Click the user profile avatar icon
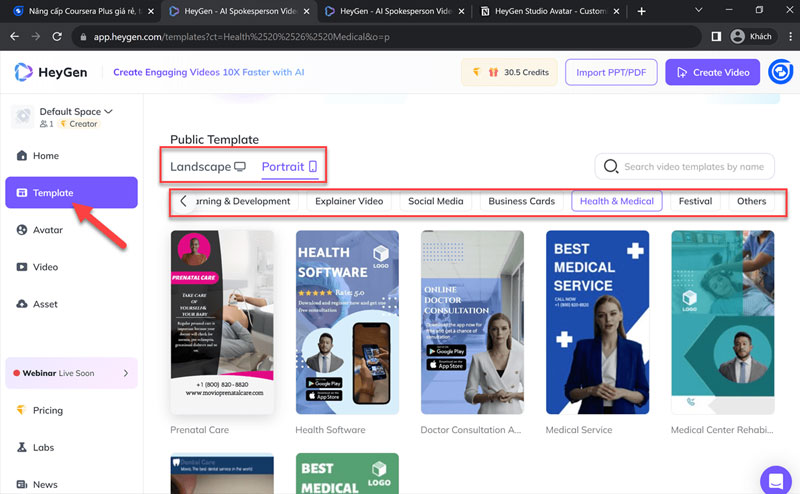This screenshot has height=494, width=800. pyautogui.click(x=780, y=72)
